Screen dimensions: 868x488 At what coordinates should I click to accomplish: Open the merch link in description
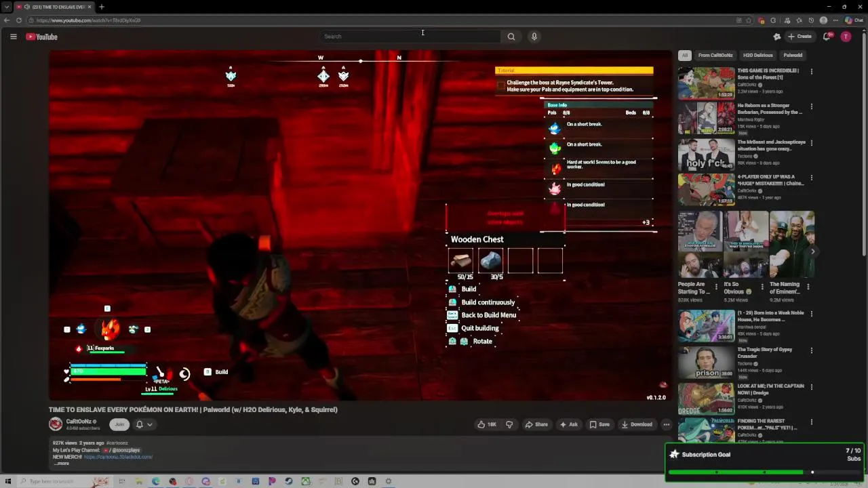point(118,457)
